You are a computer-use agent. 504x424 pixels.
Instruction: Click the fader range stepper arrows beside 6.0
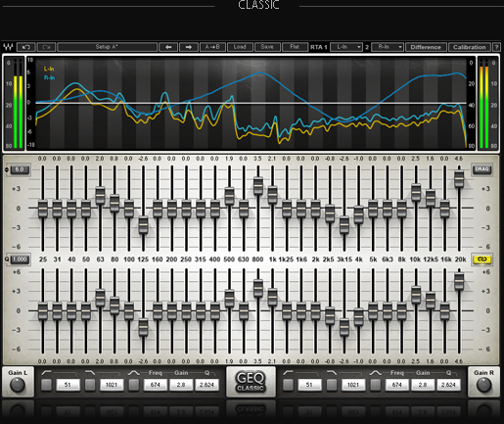[x=7, y=169]
